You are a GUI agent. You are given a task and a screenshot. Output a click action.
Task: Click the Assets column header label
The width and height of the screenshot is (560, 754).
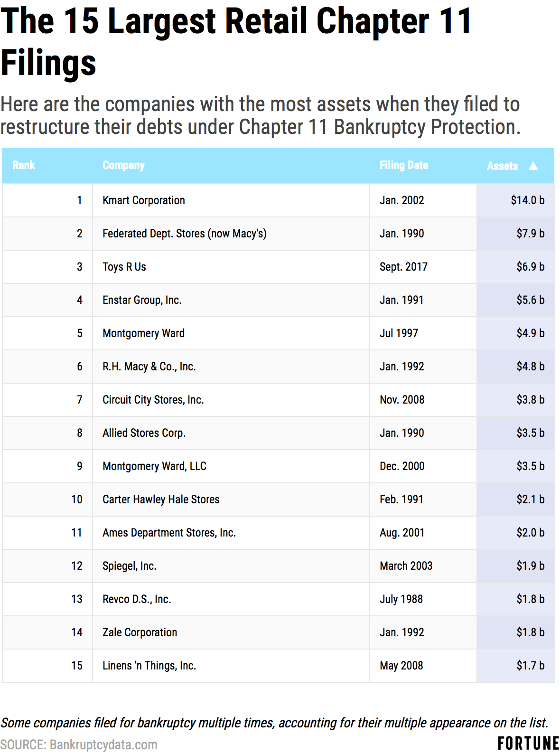pyautogui.click(x=502, y=166)
